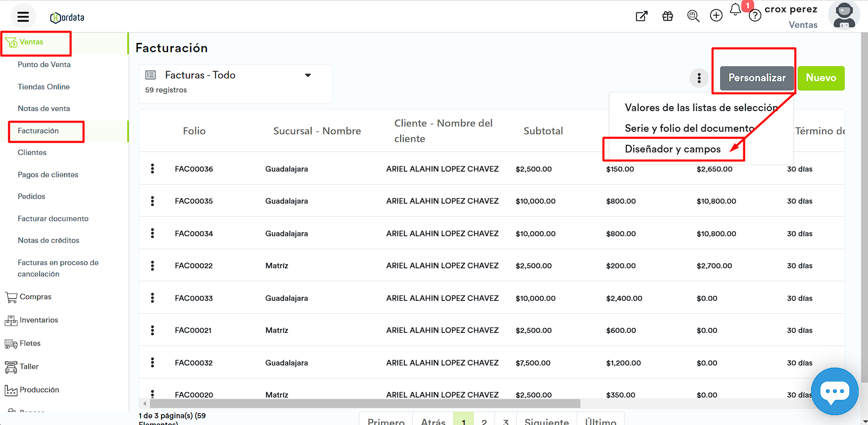Click the Personalizar button
The height and width of the screenshot is (425, 868).
click(756, 78)
